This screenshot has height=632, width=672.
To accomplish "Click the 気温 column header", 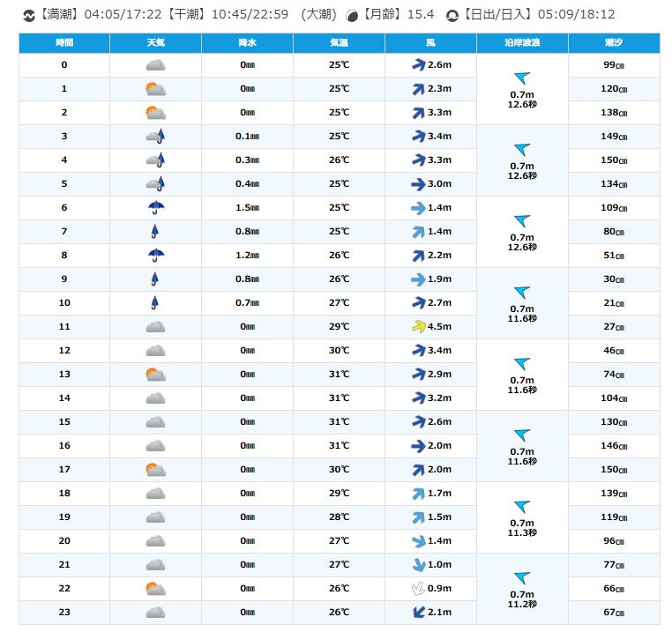I will [x=339, y=43].
